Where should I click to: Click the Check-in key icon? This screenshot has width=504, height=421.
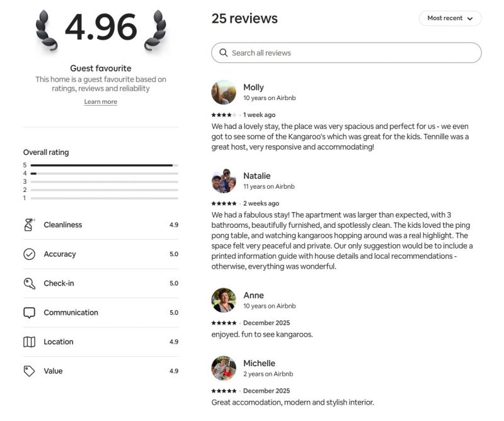29,283
